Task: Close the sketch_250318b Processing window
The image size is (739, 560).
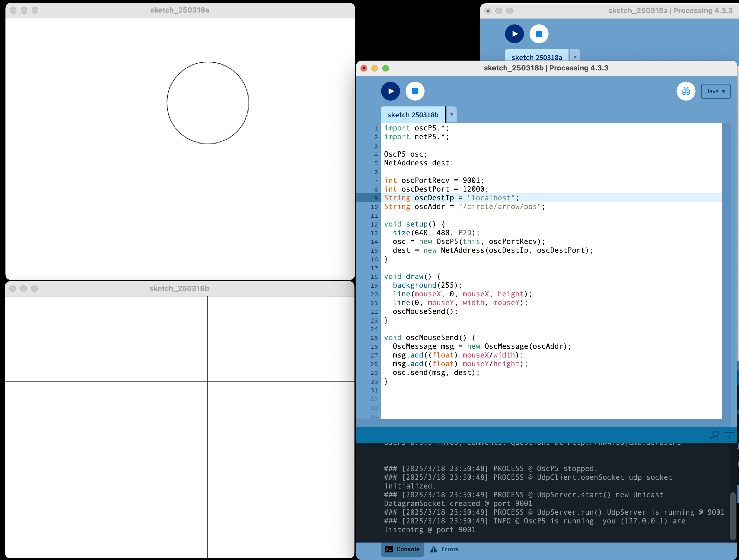Action: (x=364, y=68)
